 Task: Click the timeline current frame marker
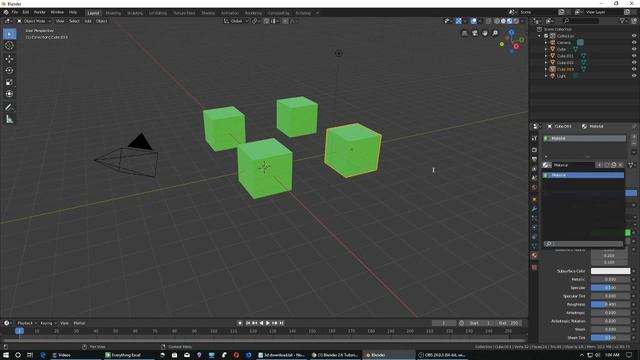[19, 331]
